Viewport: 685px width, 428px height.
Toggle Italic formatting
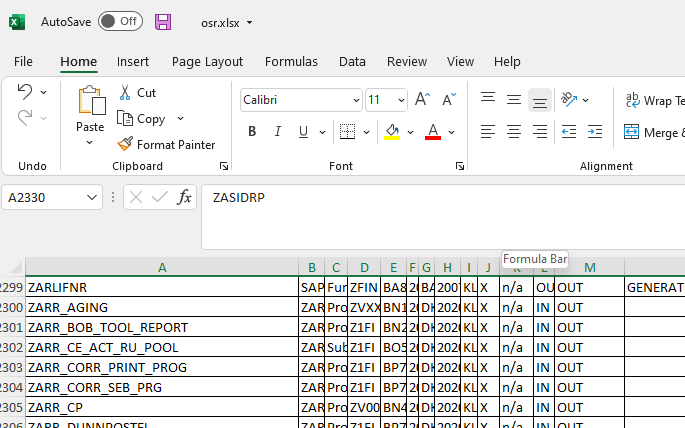[277, 131]
